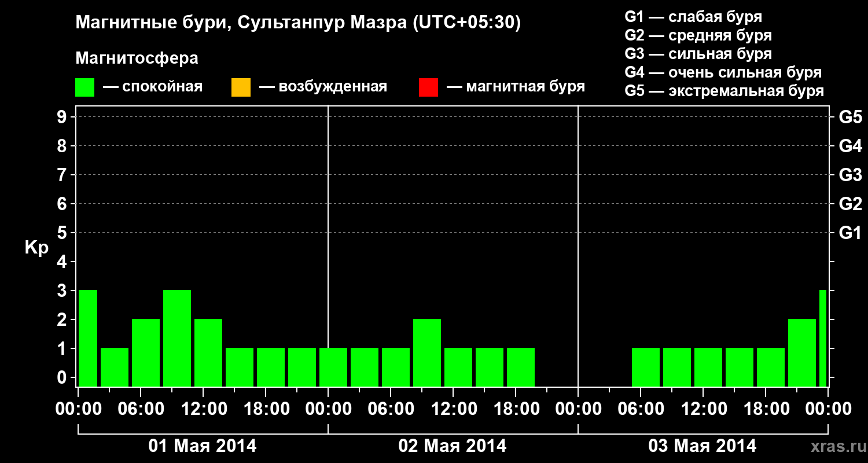Viewport: 868px width, 463px height.
Task: Click the '03 Мая 2014' date label
Action: [x=703, y=446]
